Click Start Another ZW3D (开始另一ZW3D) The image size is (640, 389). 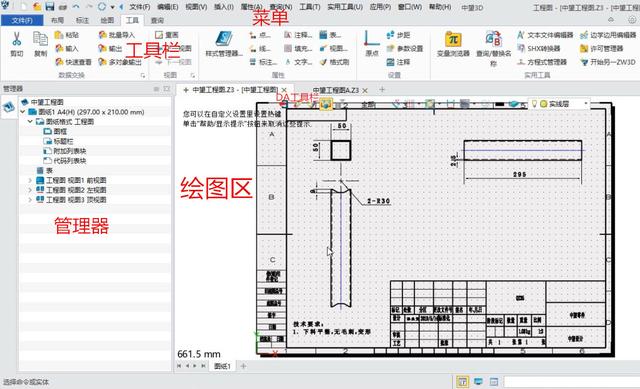click(x=608, y=62)
